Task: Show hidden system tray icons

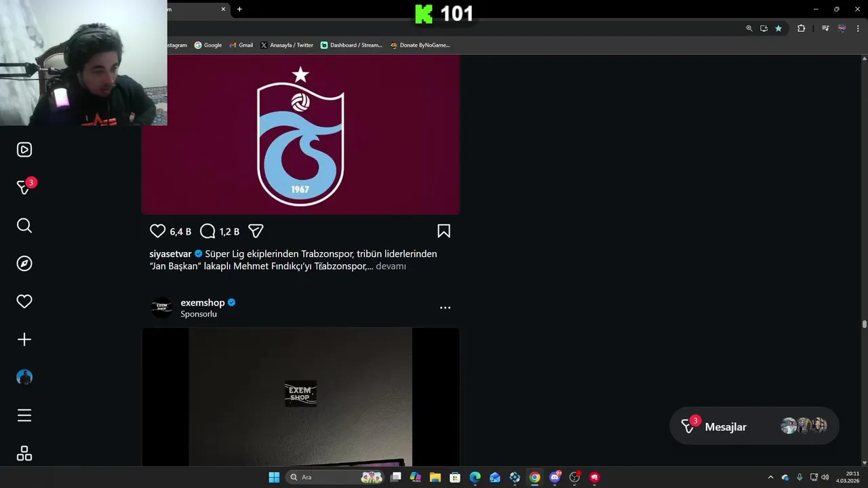Action: [x=770, y=477]
